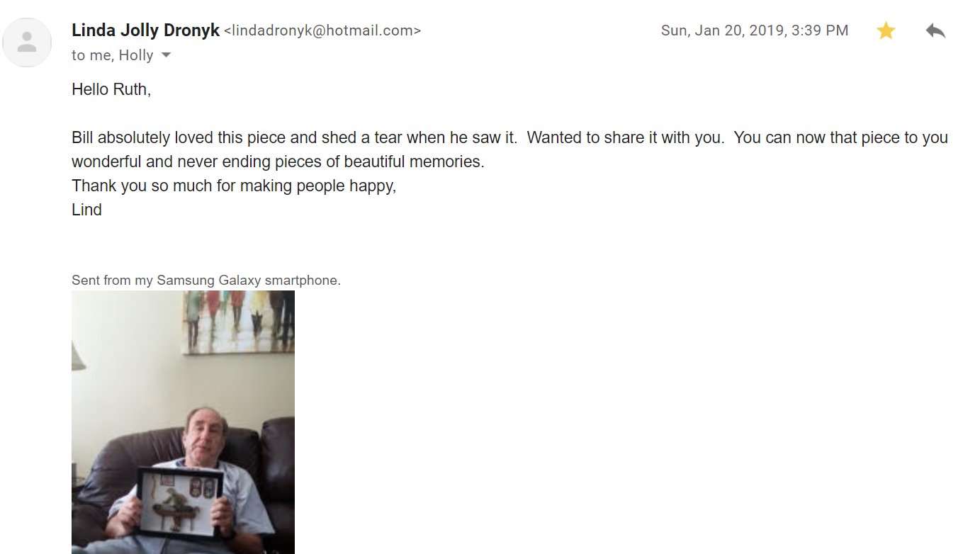
Task: Click the lamp shade in the photo
Action: click(78, 354)
